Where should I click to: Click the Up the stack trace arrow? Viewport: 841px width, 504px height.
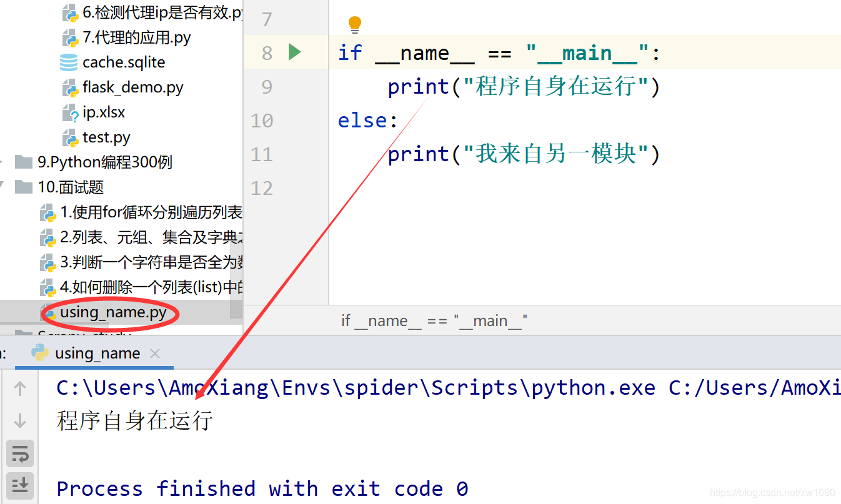point(20,388)
